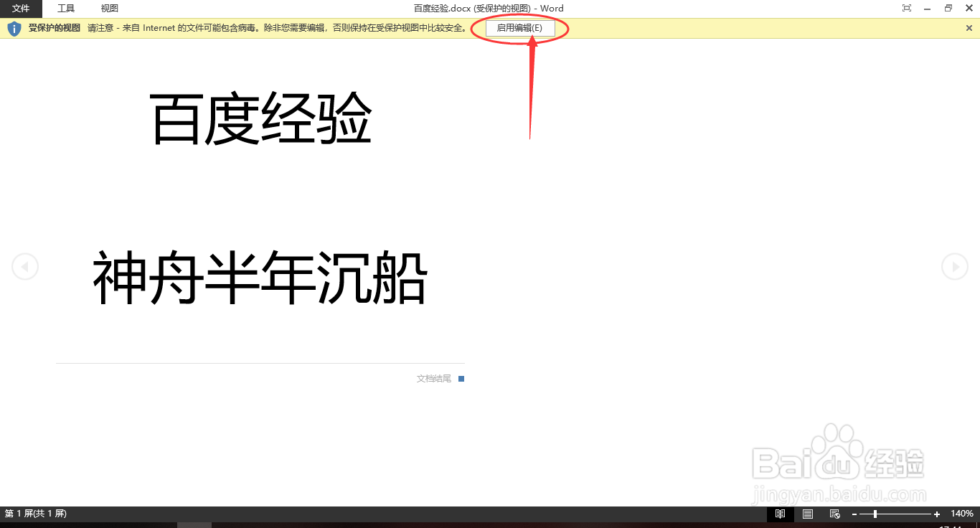Minimize the Word window
This screenshot has height=528, width=980.
click(928, 9)
